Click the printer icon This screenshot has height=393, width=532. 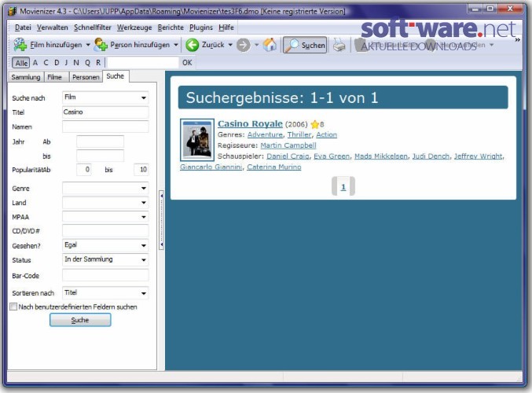[x=339, y=45]
